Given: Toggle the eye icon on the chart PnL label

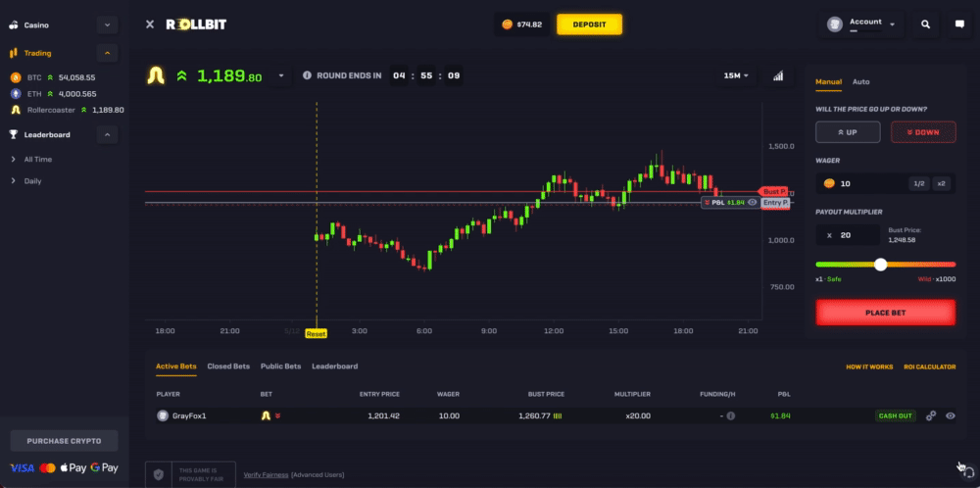Looking at the screenshot, I should 753,203.
